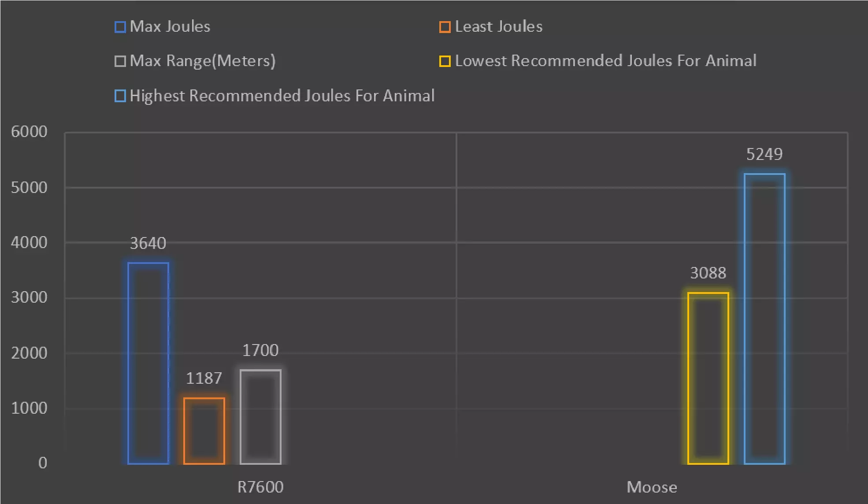Click the Max Range(Meters) legend label
The width and height of the screenshot is (868, 504).
click(x=203, y=61)
